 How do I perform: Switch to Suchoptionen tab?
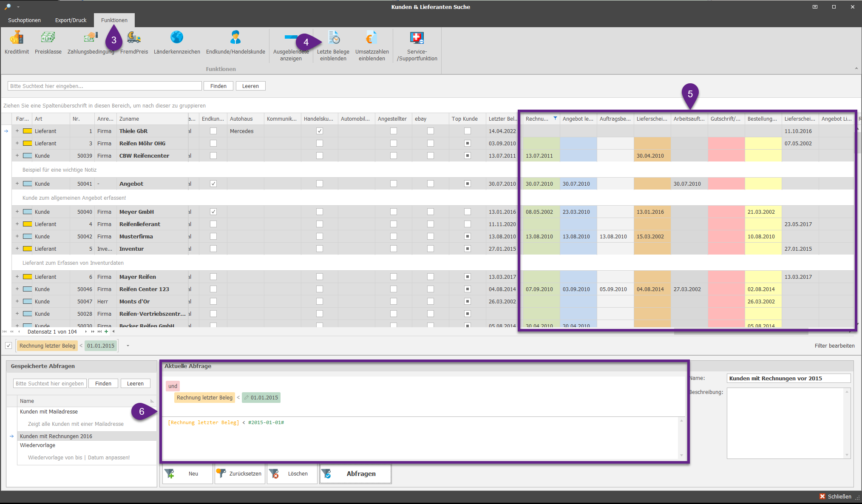[24, 20]
